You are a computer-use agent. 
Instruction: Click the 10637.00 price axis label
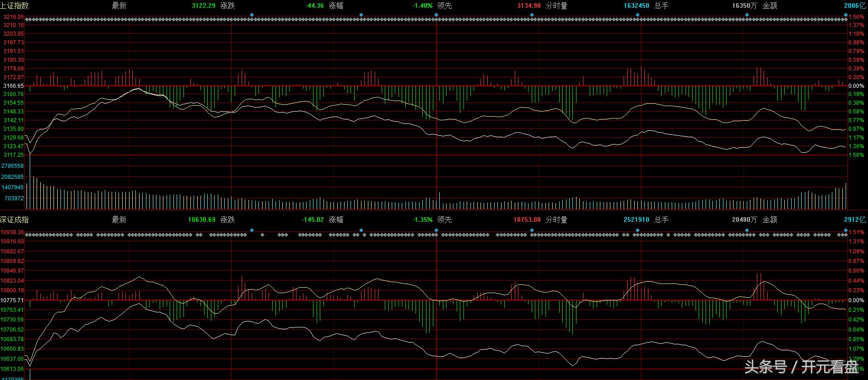(12, 359)
